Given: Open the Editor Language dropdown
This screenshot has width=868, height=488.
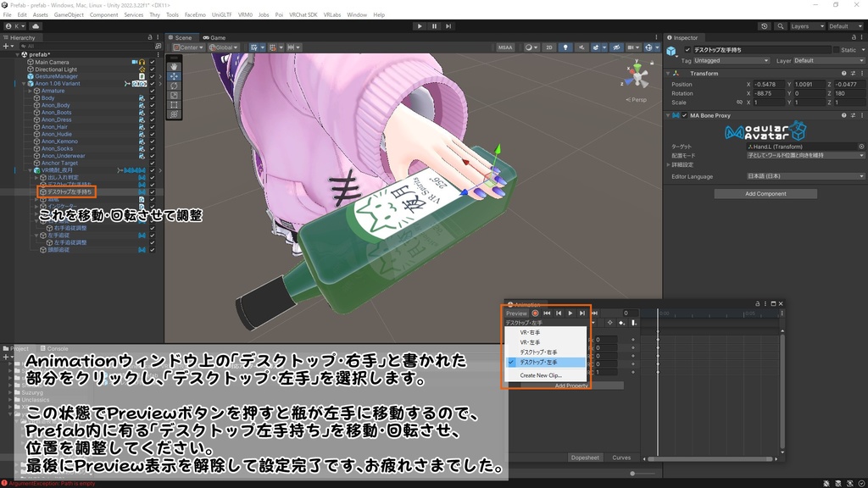Looking at the screenshot, I should pos(805,176).
